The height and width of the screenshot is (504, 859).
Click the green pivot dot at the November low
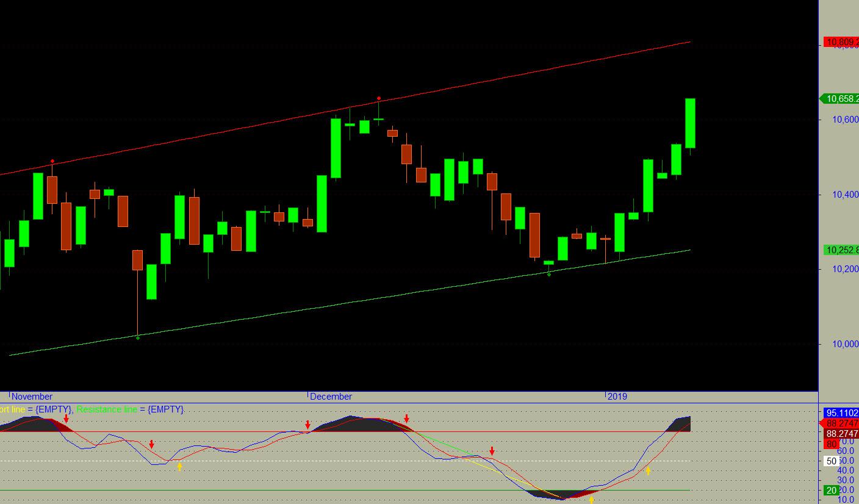click(x=138, y=337)
